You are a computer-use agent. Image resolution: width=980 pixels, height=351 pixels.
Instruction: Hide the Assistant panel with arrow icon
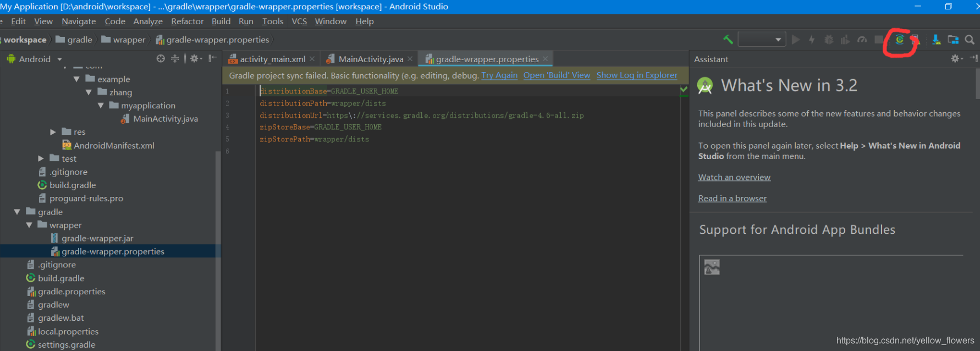click(x=973, y=58)
